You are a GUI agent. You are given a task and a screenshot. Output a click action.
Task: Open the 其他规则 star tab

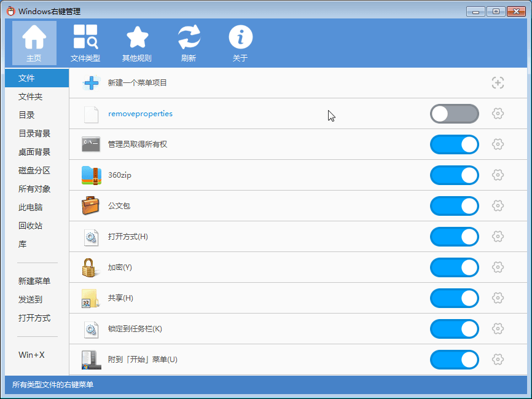pyautogui.click(x=137, y=43)
